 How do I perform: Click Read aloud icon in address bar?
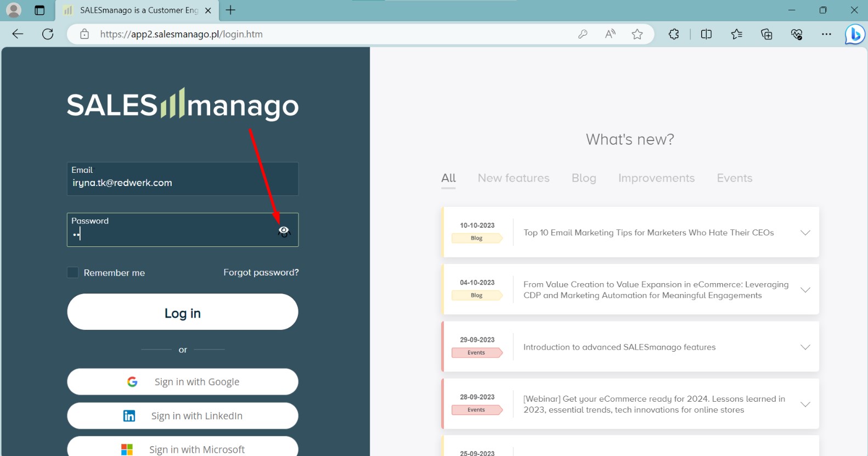610,34
